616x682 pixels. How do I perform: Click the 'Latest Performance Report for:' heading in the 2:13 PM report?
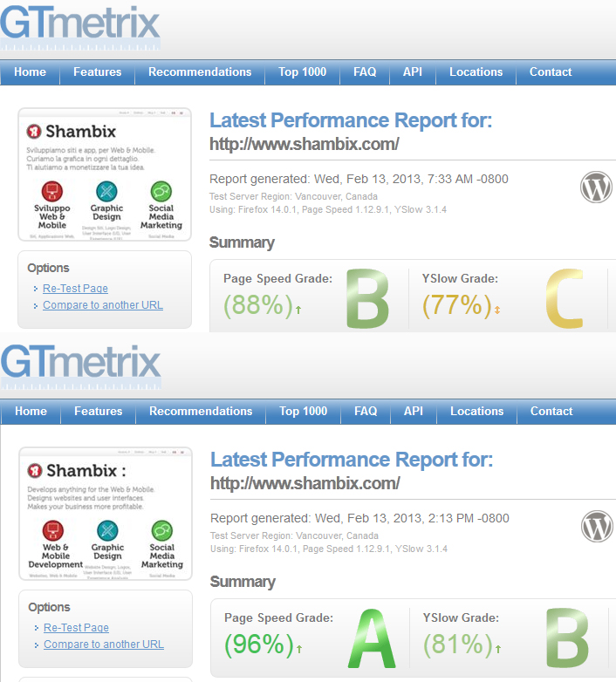(x=352, y=460)
